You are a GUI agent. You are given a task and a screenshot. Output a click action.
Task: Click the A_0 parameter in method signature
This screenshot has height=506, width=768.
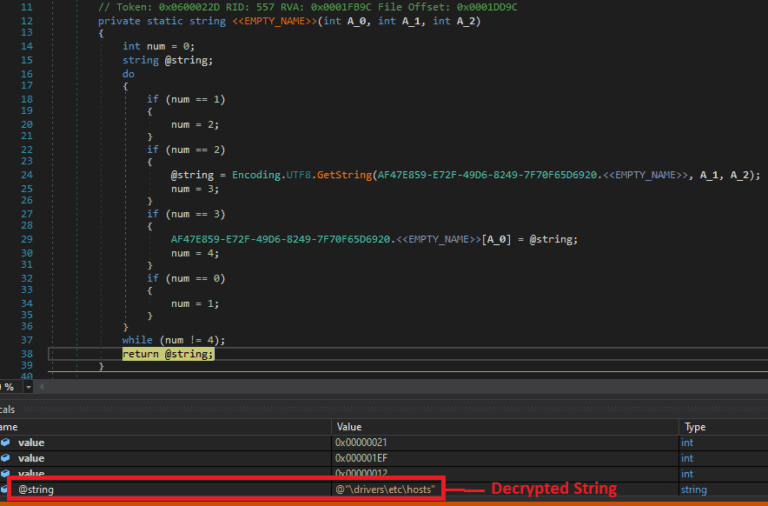pos(357,21)
